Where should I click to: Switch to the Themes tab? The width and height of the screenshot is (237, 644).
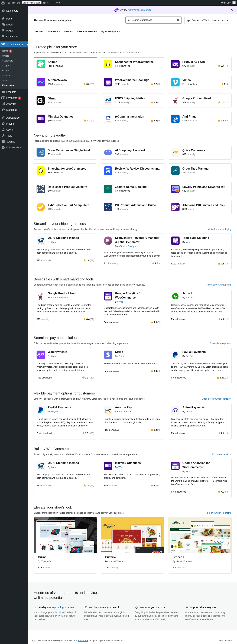click(68, 31)
